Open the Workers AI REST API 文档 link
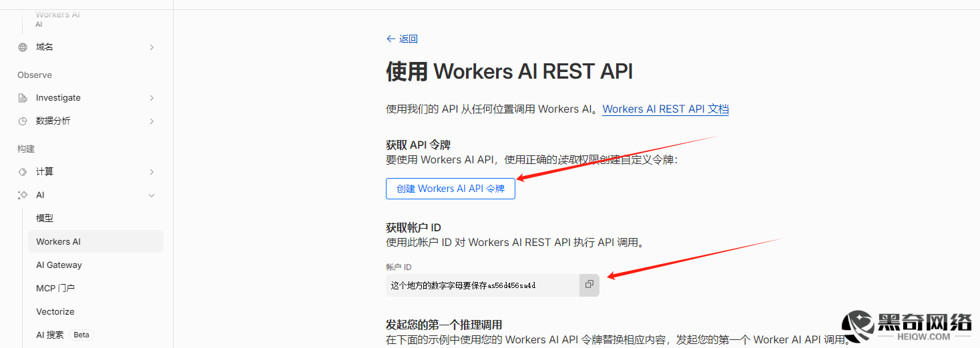 click(x=666, y=109)
